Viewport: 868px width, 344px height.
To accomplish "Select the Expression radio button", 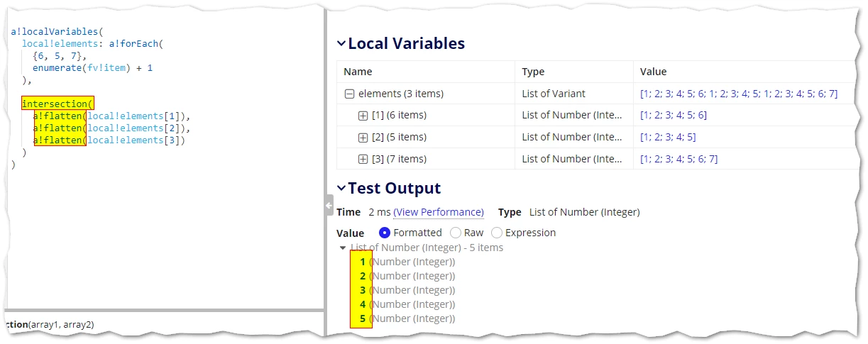I will [x=497, y=233].
